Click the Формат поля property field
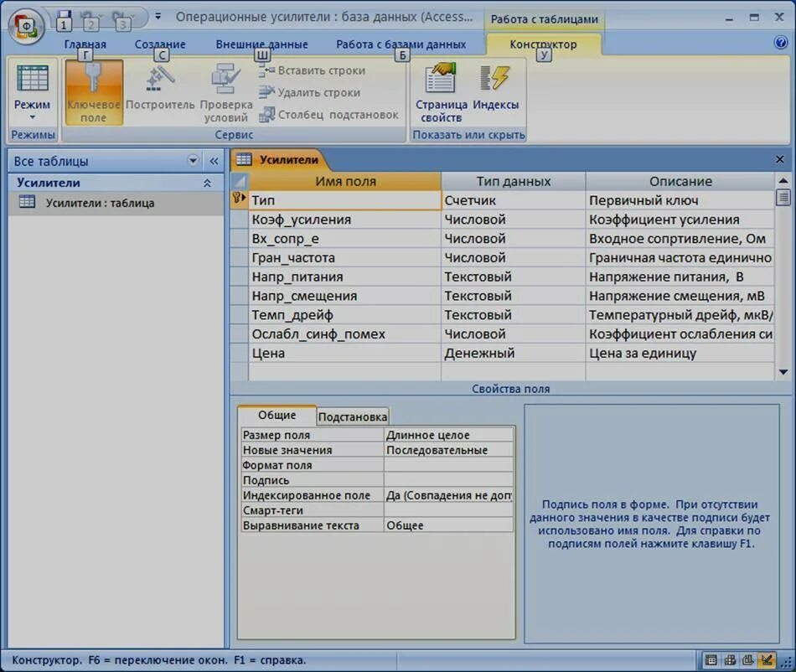Viewport: 796px width, 672px height. pos(448,465)
